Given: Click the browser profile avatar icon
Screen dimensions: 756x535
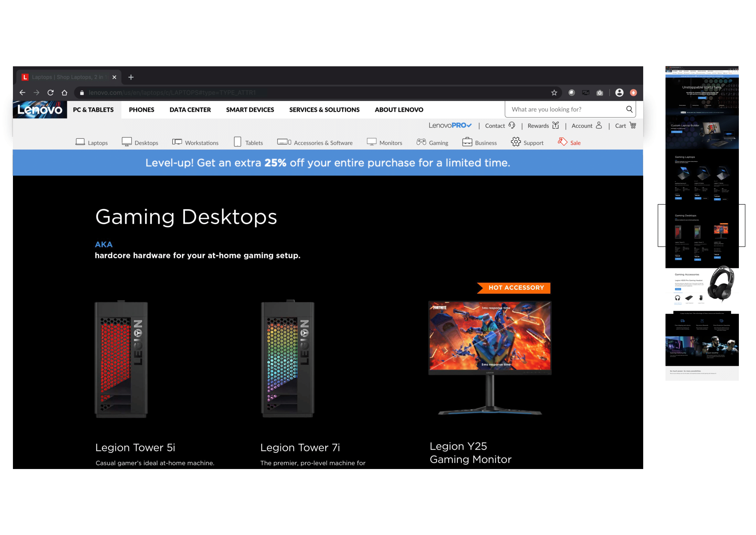Looking at the screenshot, I should coord(619,93).
